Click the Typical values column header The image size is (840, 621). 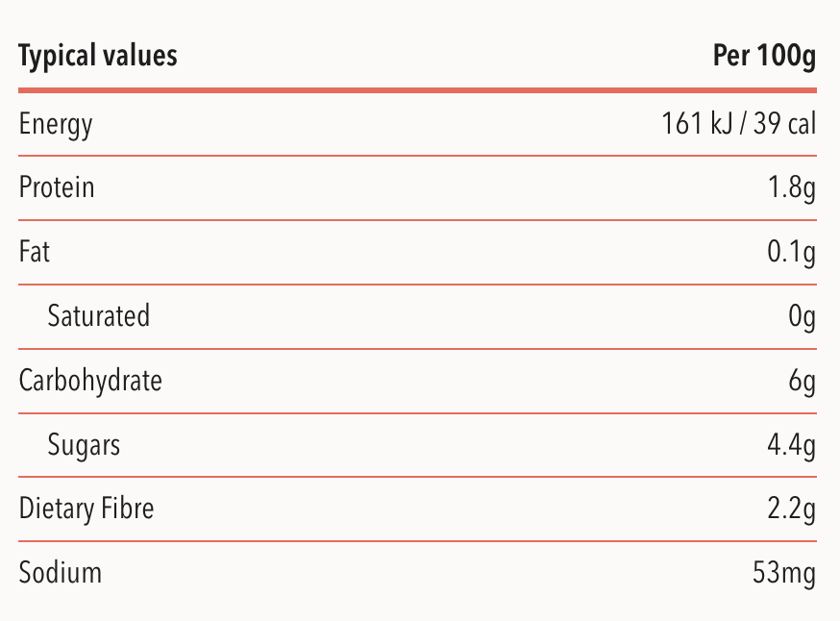click(x=98, y=57)
